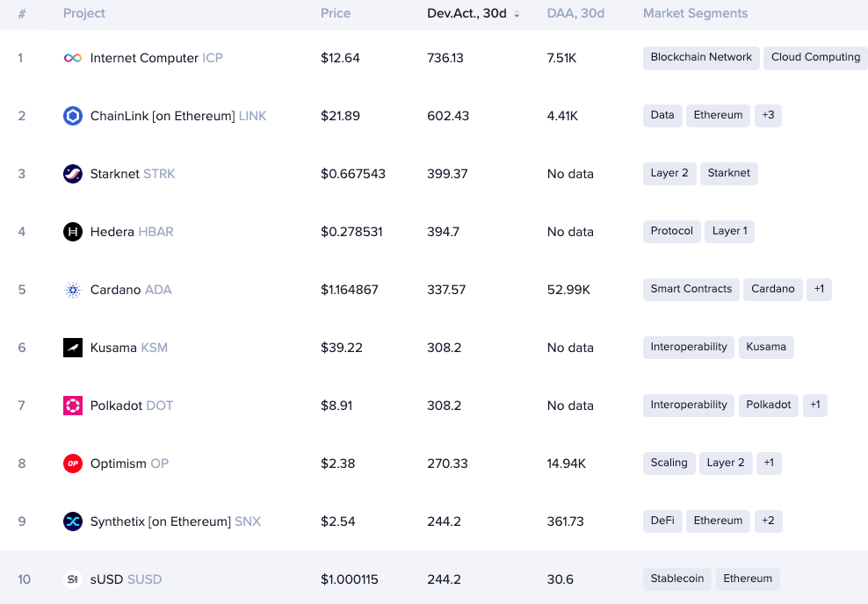Open the Hedera HBAR project
Viewport: 868px width, 604px height.
pos(132,232)
